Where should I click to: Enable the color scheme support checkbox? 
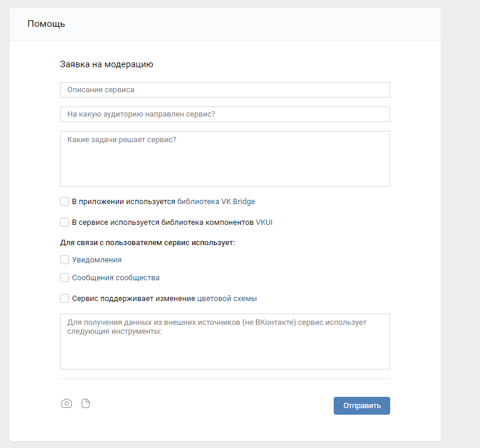pyautogui.click(x=65, y=299)
